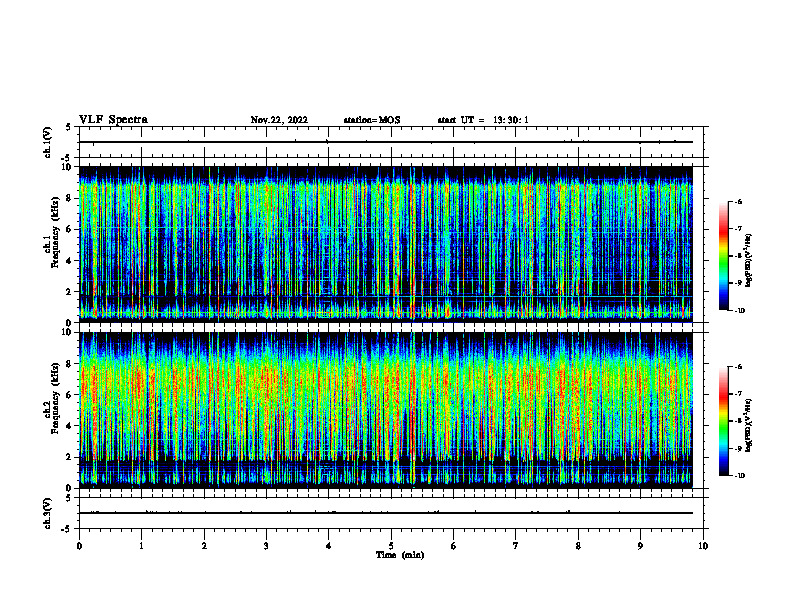Click the 'station=MOS' header label
Image resolution: width=792 pixels, height=612 pixels.
point(372,120)
